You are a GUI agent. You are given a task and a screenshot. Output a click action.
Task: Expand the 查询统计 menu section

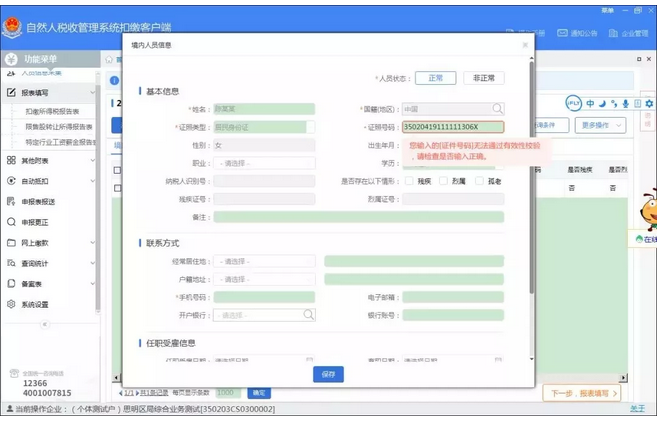point(92,263)
